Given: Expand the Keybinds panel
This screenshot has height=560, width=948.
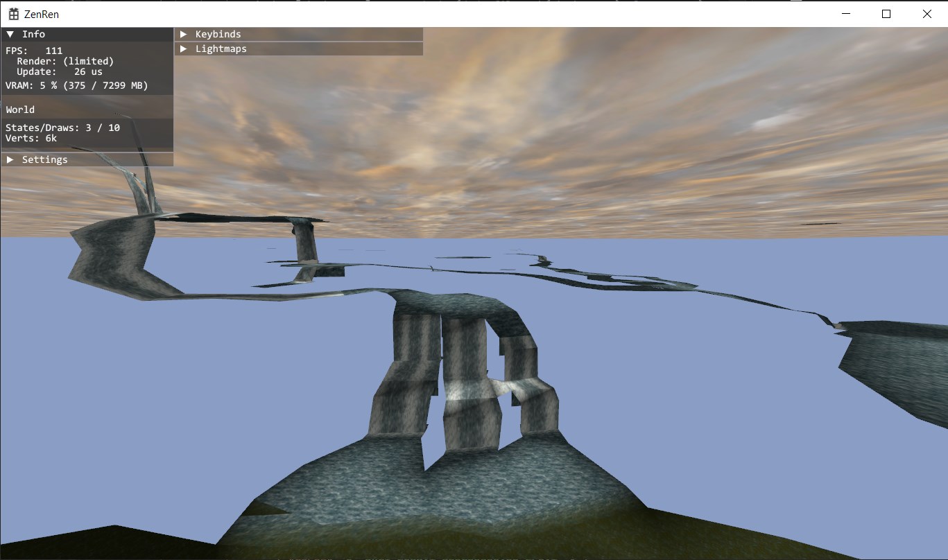Looking at the screenshot, I should (299, 34).
